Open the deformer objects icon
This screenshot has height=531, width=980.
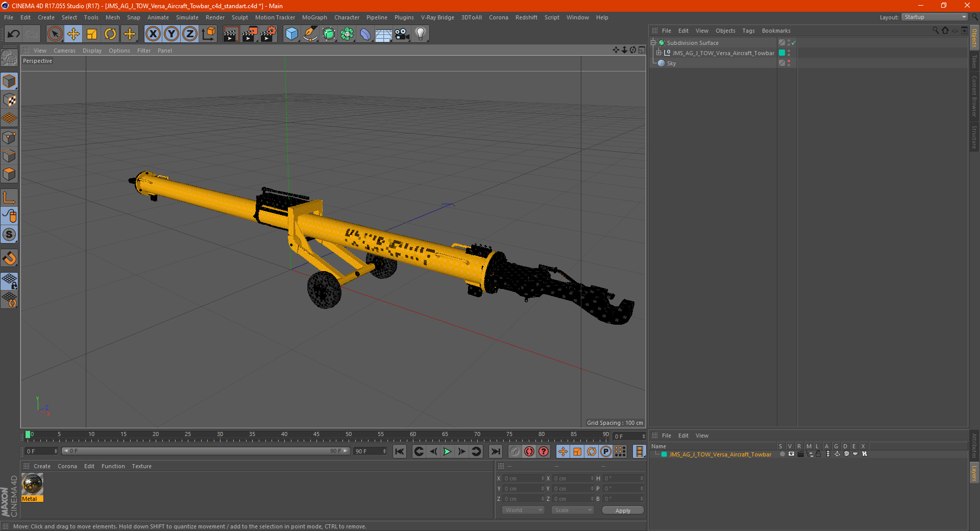[365, 34]
